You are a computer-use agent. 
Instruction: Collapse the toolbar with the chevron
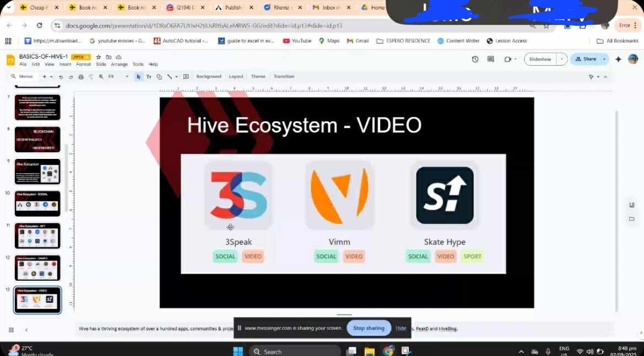click(605, 77)
